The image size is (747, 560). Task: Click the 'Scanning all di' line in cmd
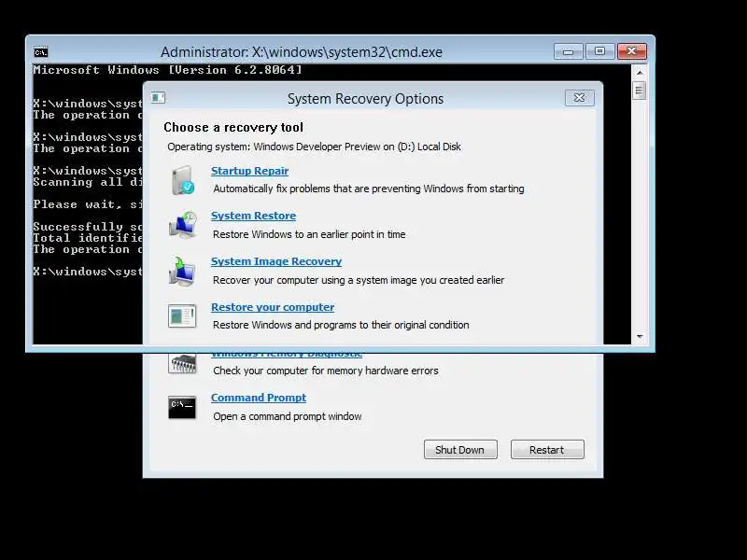88,182
